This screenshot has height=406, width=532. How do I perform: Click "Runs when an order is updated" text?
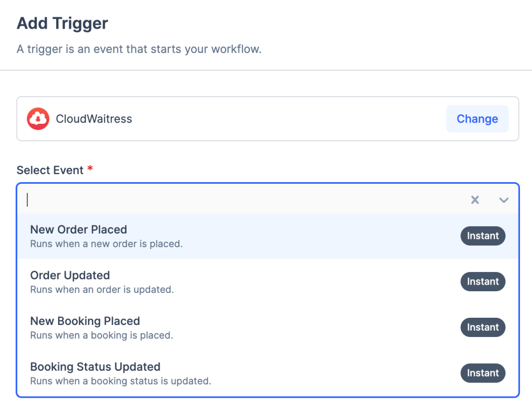102,289
